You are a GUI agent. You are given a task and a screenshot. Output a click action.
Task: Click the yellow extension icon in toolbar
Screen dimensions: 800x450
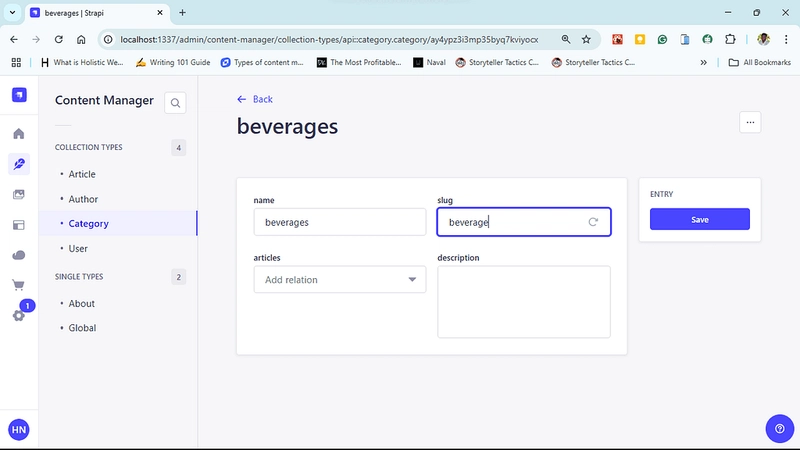[640, 39]
